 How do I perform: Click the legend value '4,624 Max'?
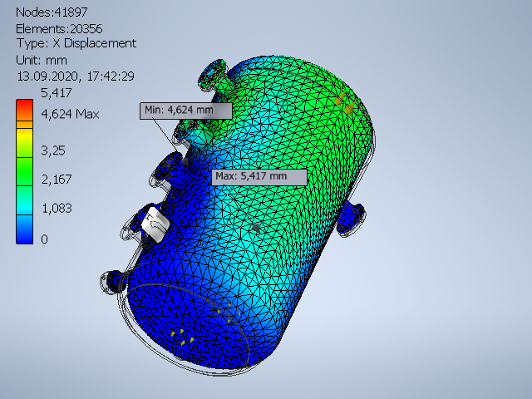[70, 114]
